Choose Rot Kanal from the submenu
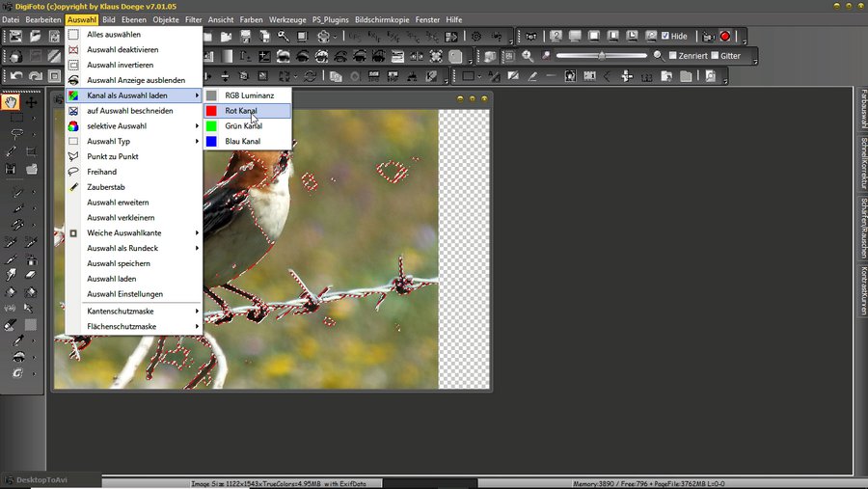Viewport: 868px width, 489px height. 241,111
